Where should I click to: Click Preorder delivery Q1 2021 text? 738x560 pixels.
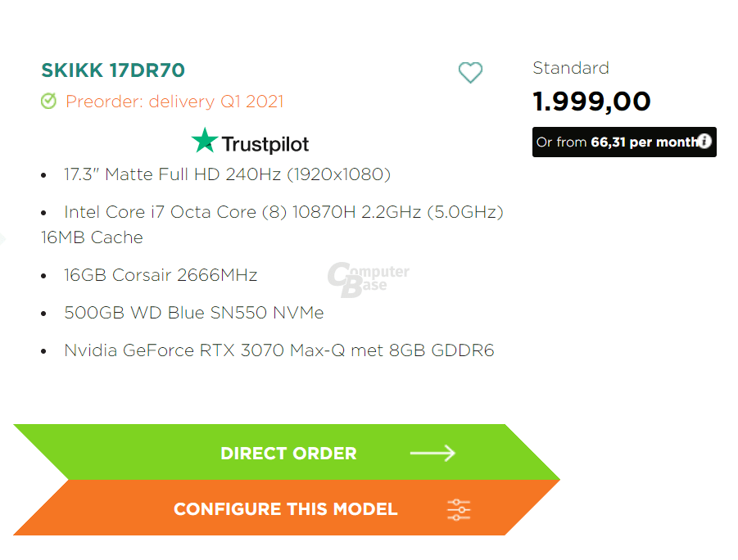point(174,102)
